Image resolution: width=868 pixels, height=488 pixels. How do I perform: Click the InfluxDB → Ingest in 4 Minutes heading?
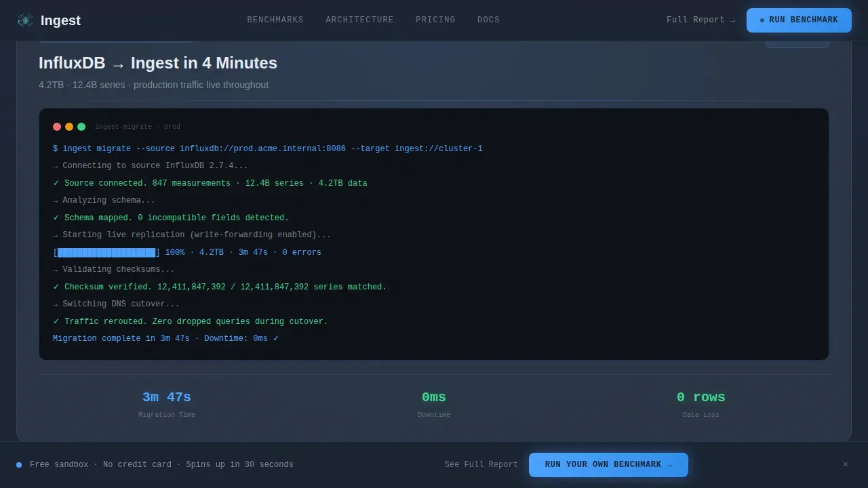click(158, 63)
